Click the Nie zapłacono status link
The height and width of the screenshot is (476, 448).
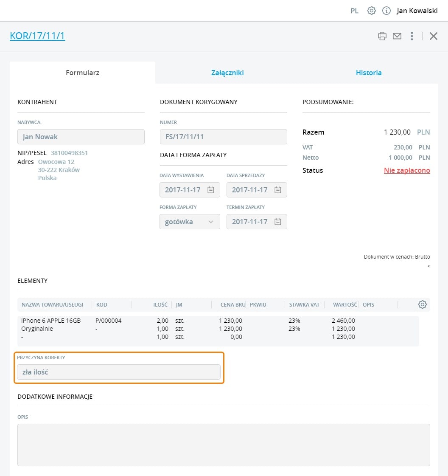click(407, 170)
